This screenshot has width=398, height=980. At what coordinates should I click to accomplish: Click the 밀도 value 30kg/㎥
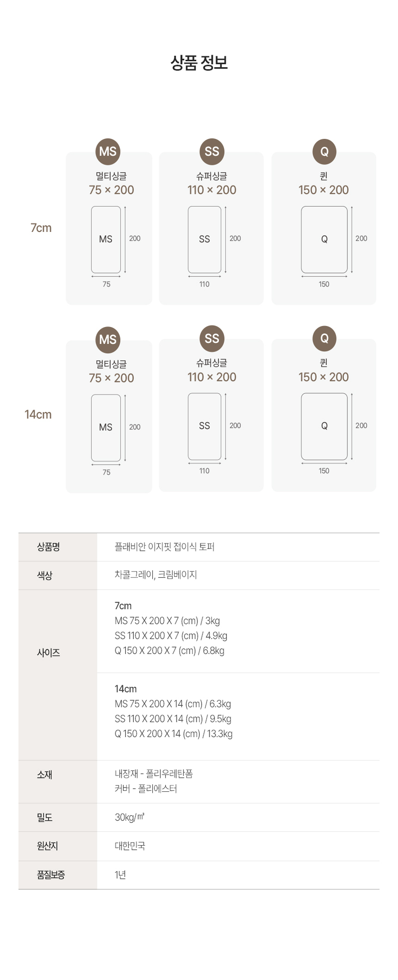pyautogui.click(x=129, y=817)
